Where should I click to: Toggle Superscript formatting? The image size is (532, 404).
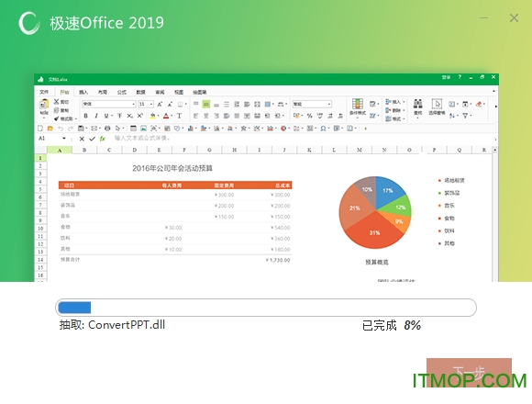pos(139,116)
